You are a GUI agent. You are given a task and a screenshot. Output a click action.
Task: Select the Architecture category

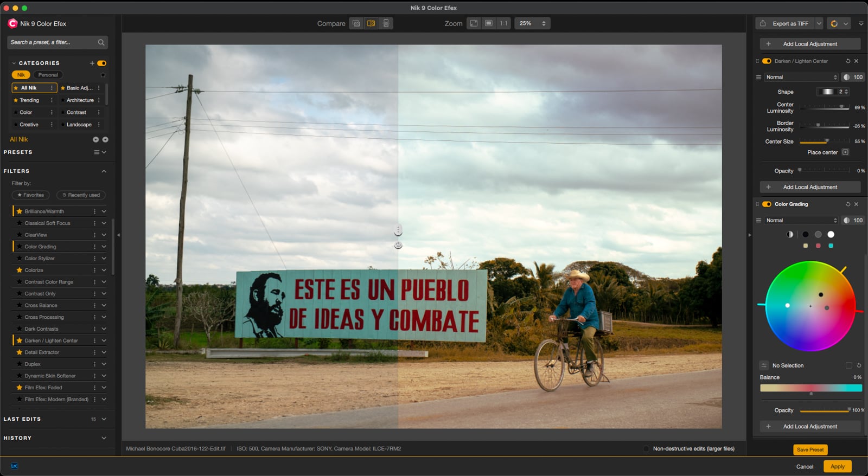80,100
